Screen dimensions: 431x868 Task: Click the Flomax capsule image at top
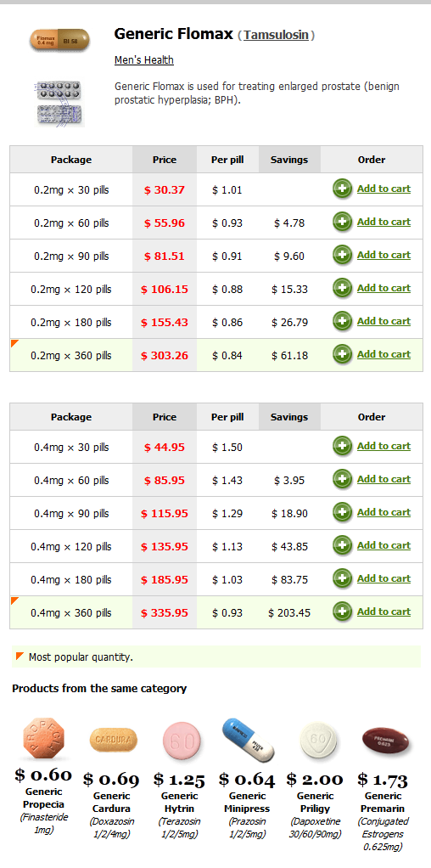[59, 41]
